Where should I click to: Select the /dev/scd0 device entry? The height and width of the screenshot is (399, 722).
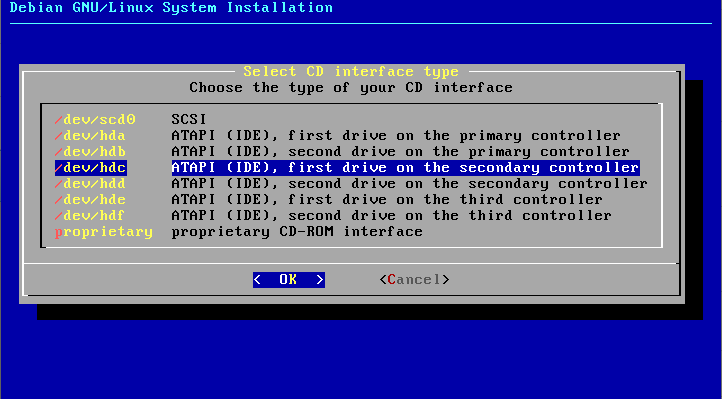click(95, 120)
